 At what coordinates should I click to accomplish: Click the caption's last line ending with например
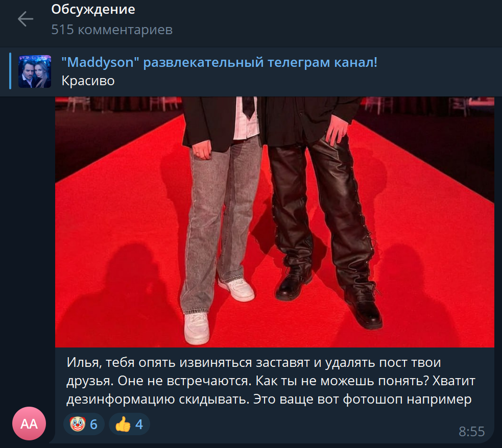point(269,399)
